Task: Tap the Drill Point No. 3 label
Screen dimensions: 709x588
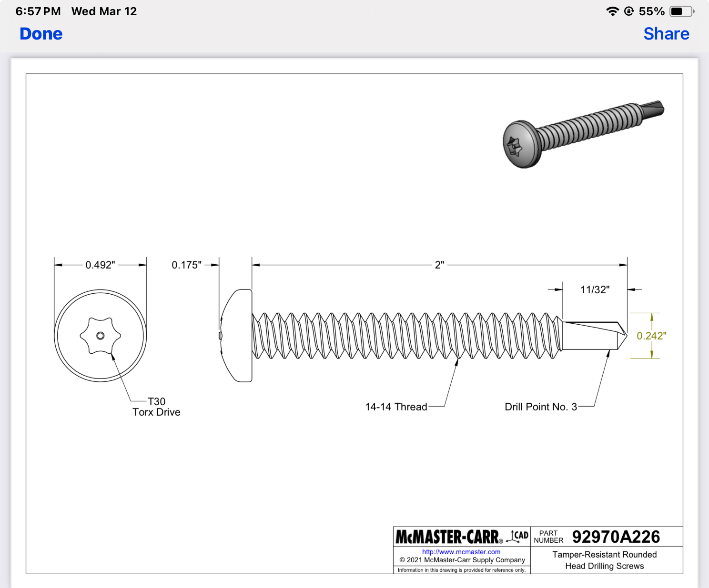Action: 541,407
